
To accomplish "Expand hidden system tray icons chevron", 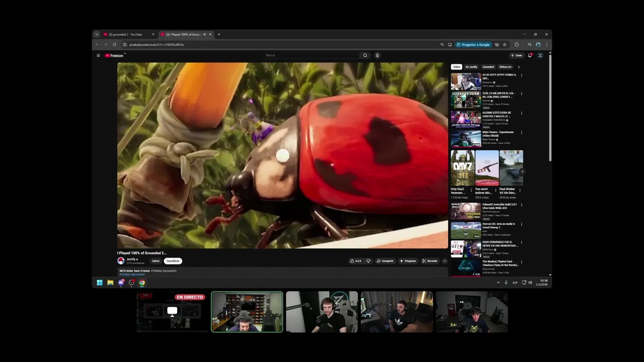I will coord(499,283).
